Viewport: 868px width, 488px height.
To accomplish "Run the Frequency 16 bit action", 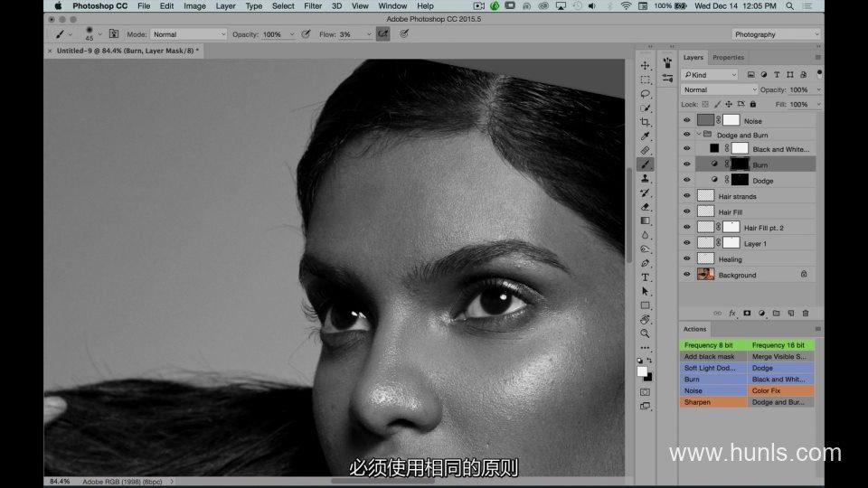I will [x=780, y=345].
